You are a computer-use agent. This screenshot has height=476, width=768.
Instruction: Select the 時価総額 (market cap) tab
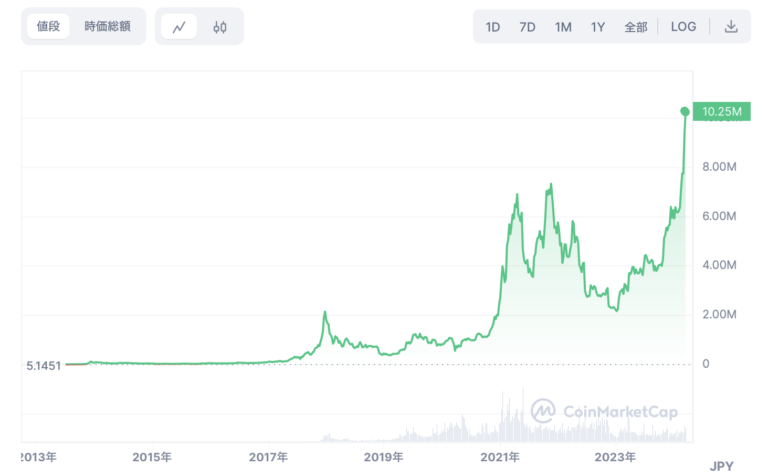click(x=107, y=26)
